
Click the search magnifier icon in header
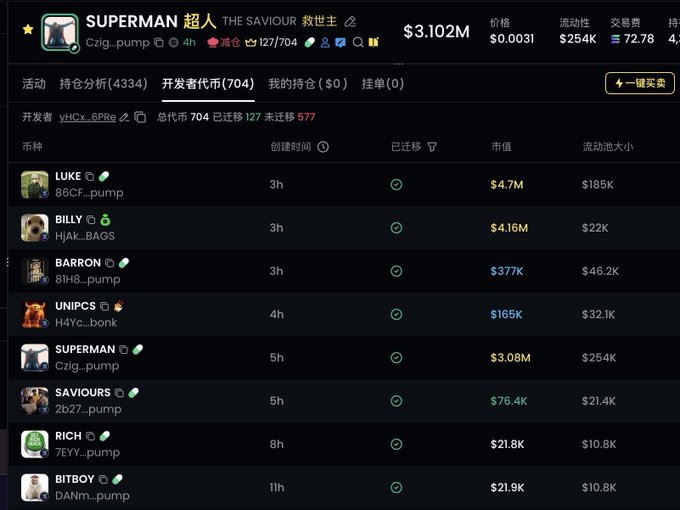(358, 42)
